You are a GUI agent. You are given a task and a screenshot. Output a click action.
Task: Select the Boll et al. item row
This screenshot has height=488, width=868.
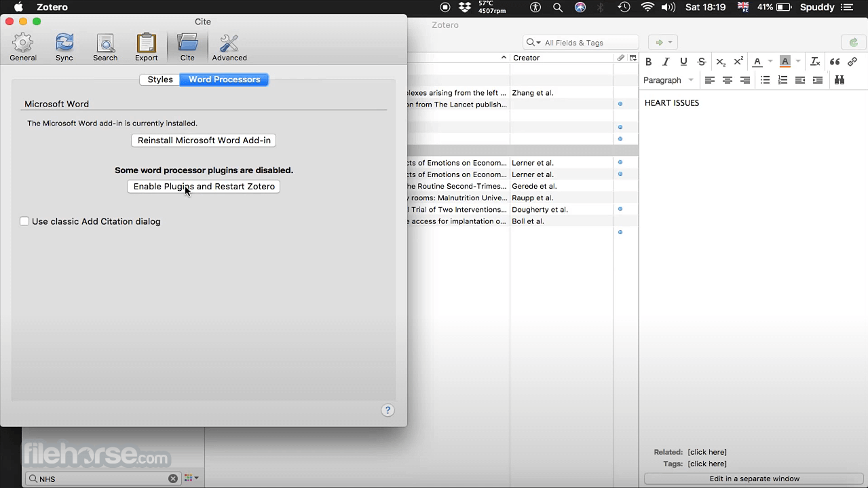(523, 221)
